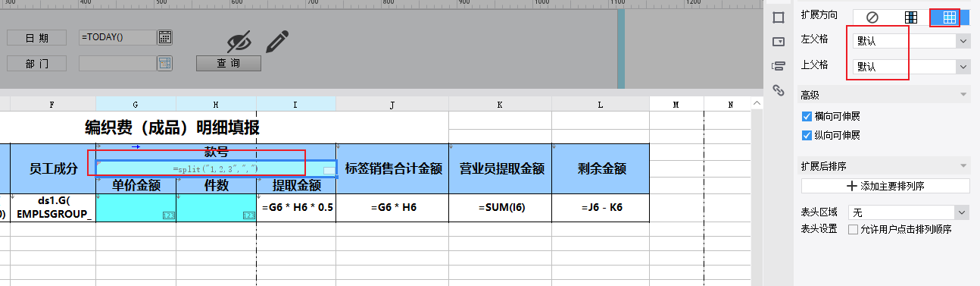
Task: Click column header J
Action: click(x=392, y=104)
